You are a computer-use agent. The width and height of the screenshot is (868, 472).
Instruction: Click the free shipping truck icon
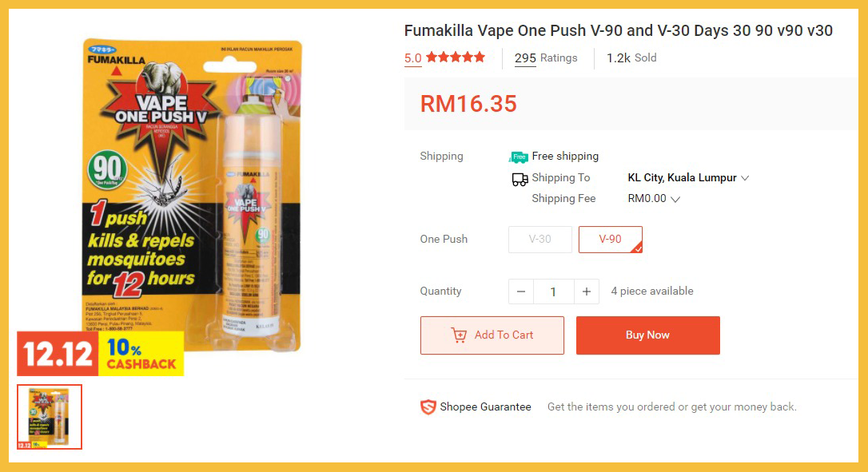tap(518, 157)
